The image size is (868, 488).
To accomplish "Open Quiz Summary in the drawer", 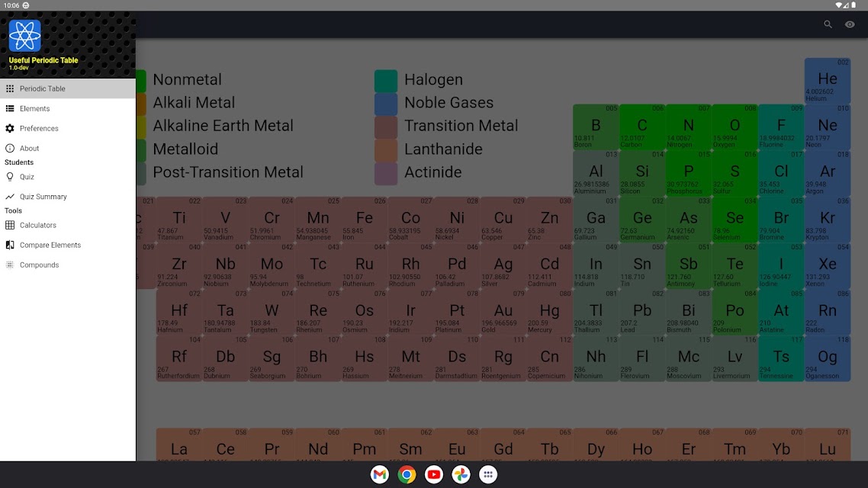I will point(68,197).
